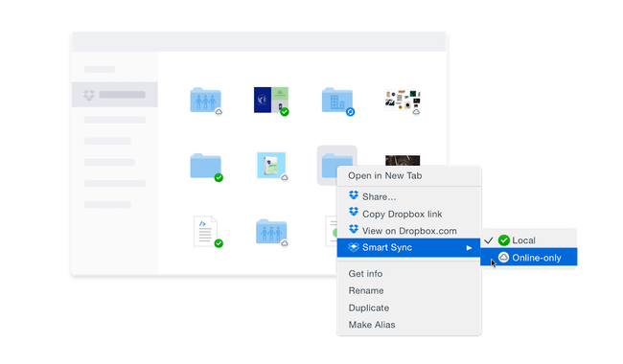Click the Dropbox logo in the sidebar

(89, 95)
